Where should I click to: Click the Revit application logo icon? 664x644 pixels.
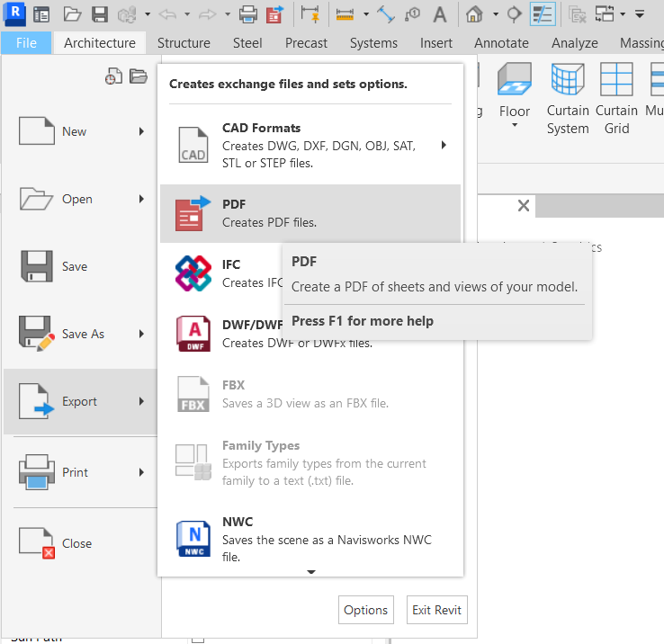coord(14,13)
